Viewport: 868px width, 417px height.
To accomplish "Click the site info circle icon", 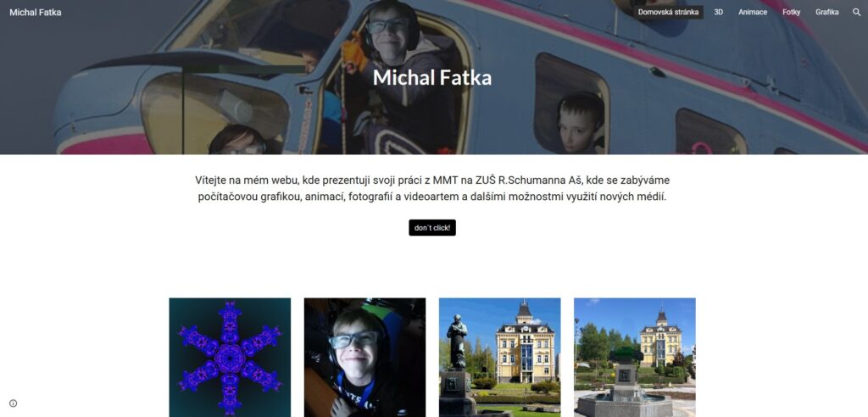I will 14,403.
